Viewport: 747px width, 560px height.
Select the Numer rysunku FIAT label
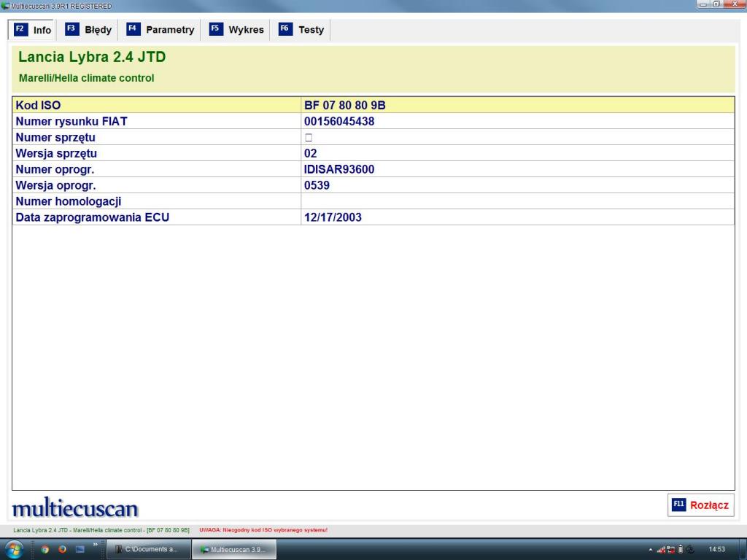click(x=71, y=122)
